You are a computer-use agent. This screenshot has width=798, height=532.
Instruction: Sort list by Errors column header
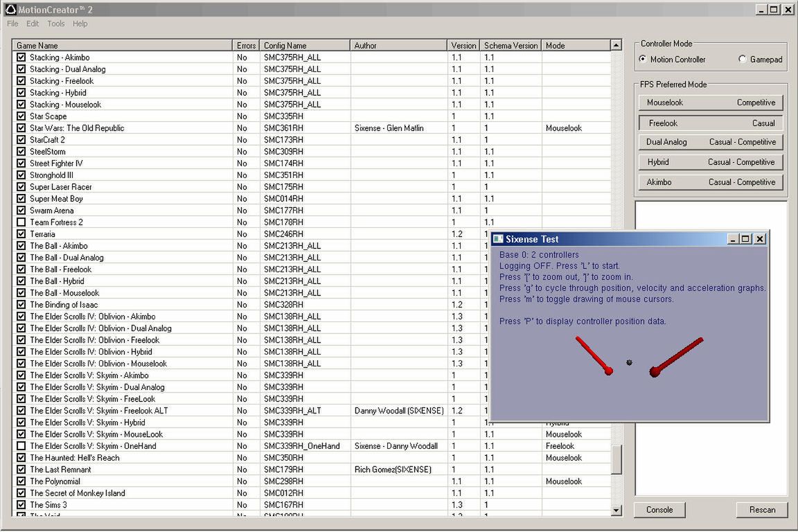coord(246,45)
